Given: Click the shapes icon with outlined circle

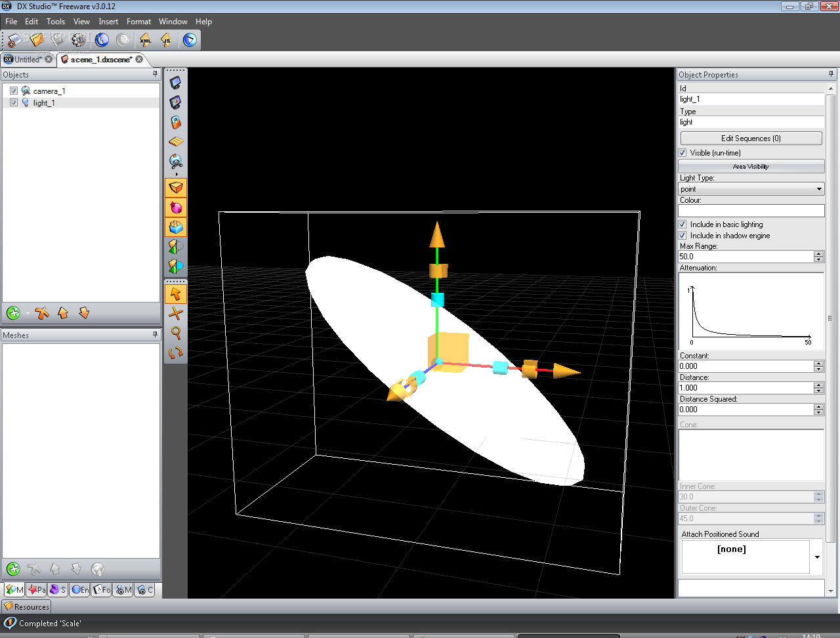Looking at the screenshot, I should point(176,247).
